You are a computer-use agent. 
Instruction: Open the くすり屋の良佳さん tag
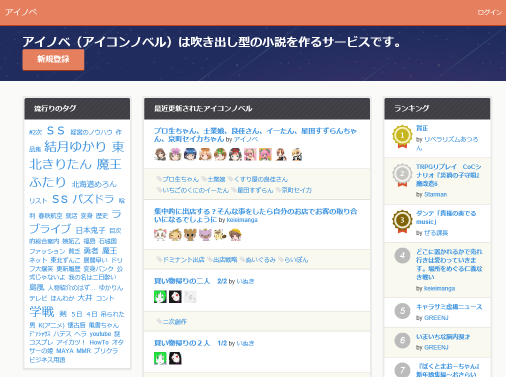pos(258,179)
